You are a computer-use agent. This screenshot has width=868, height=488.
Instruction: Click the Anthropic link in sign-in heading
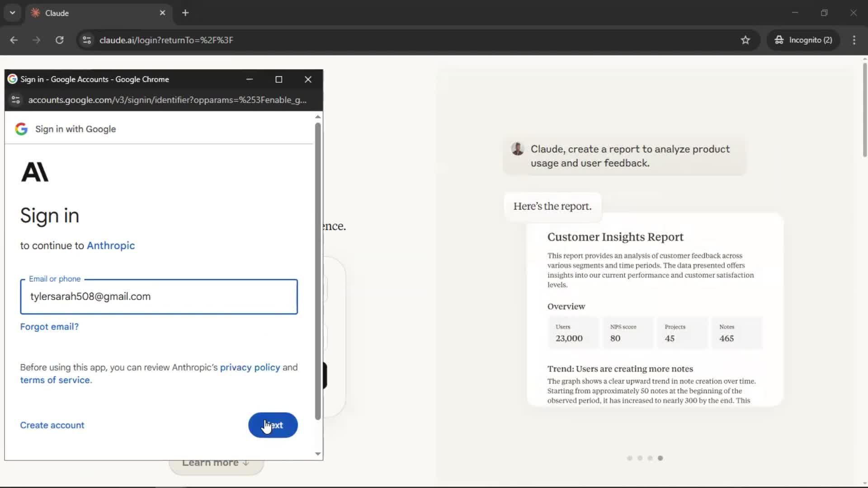click(x=111, y=245)
